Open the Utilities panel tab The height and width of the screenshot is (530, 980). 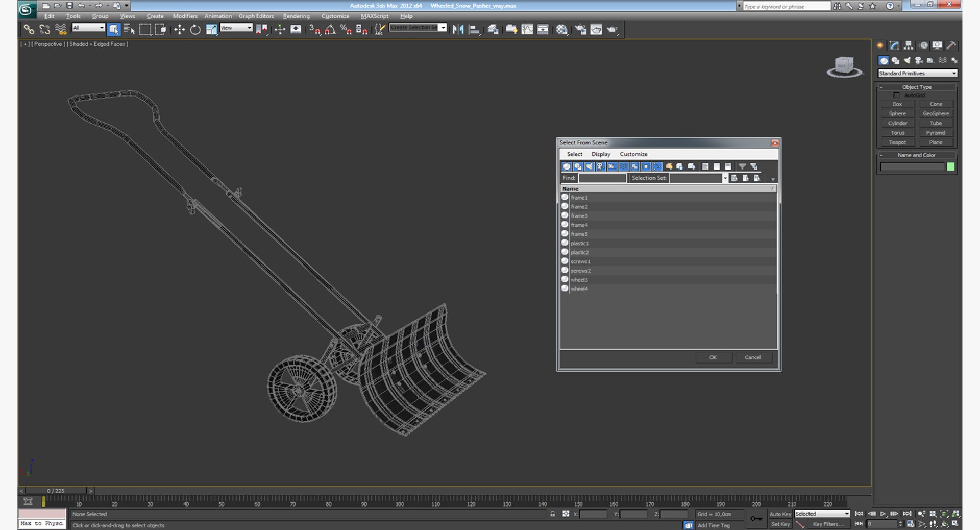click(951, 45)
